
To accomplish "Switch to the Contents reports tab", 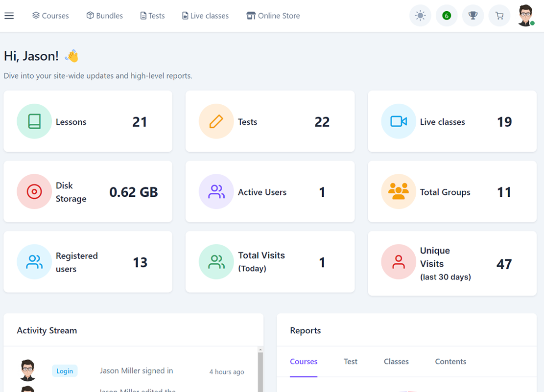I will click(x=450, y=362).
